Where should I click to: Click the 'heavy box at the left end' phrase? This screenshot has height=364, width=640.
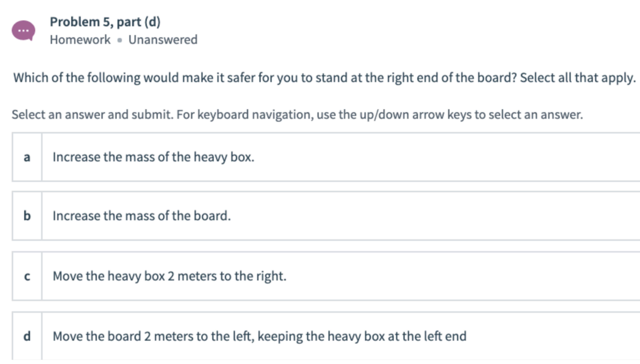tap(397, 336)
